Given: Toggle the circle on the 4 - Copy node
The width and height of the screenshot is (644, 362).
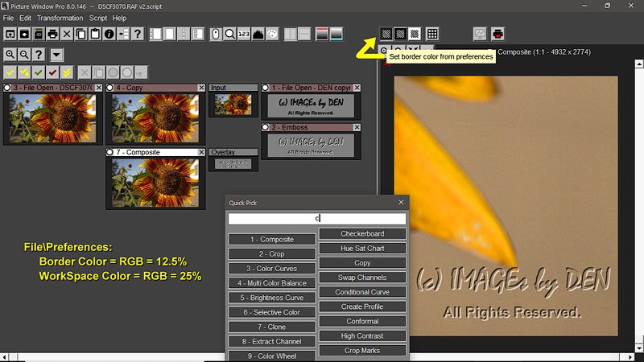Looking at the screenshot, I should click(111, 87).
